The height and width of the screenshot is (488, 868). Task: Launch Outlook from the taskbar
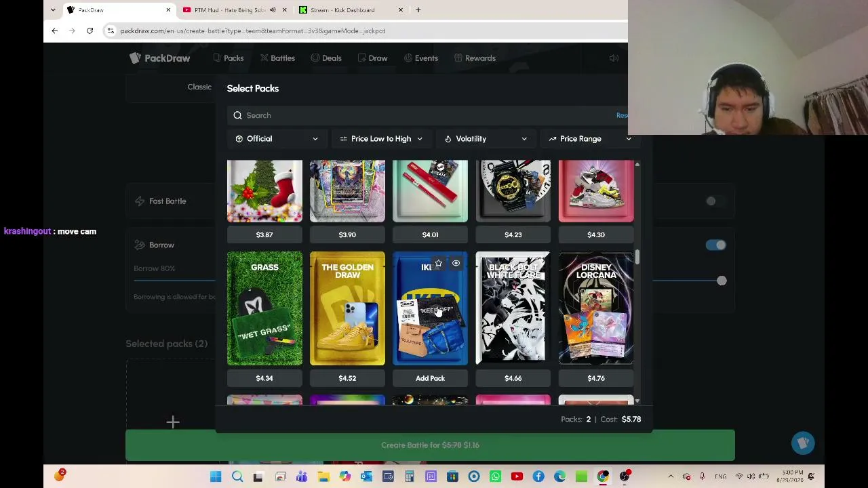pos(366,476)
